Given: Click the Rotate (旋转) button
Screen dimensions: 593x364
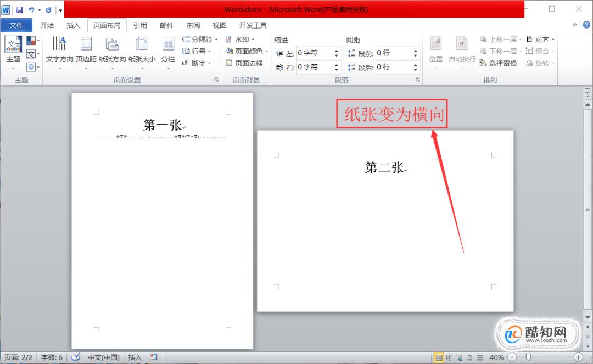Looking at the screenshot, I should [x=540, y=63].
